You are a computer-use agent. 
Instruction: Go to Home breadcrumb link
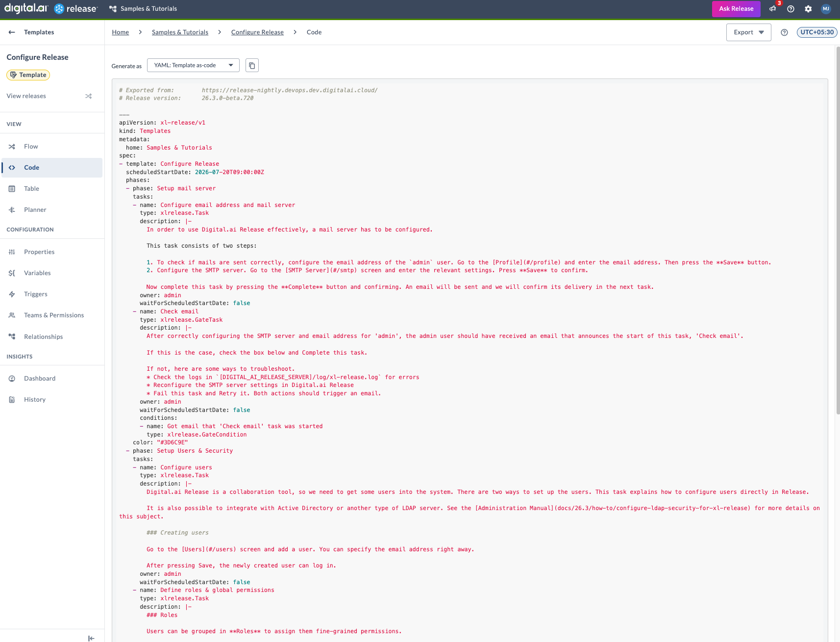click(x=121, y=32)
